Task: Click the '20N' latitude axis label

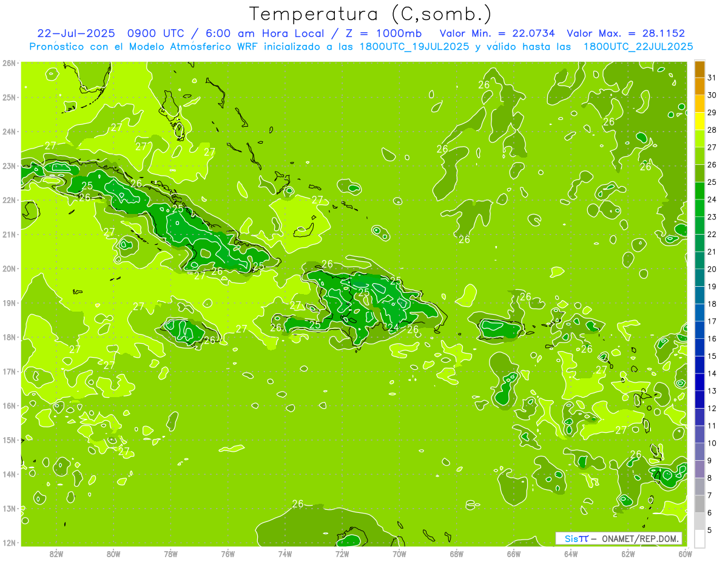Action: (x=8, y=269)
